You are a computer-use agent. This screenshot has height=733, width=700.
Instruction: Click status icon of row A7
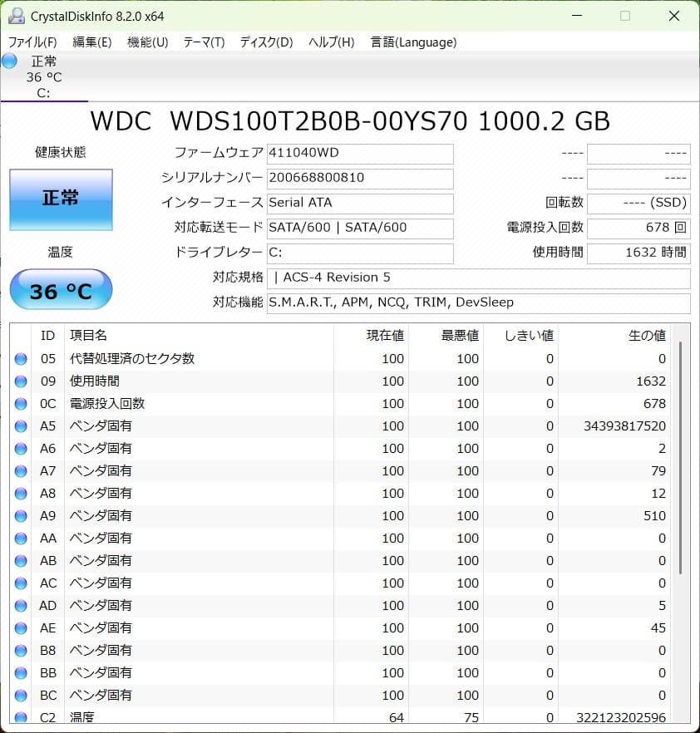(x=21, y=471)
